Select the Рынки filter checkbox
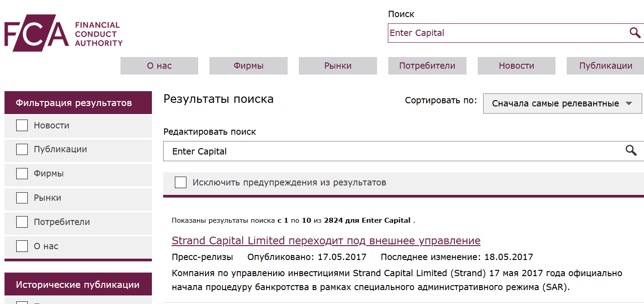The width and height of the screenshot is (644, 304). (22, 198)
